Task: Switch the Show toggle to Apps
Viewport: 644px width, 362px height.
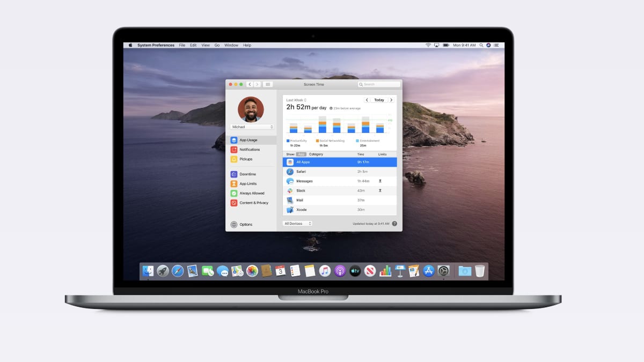Action: click(x=301, y=154)
